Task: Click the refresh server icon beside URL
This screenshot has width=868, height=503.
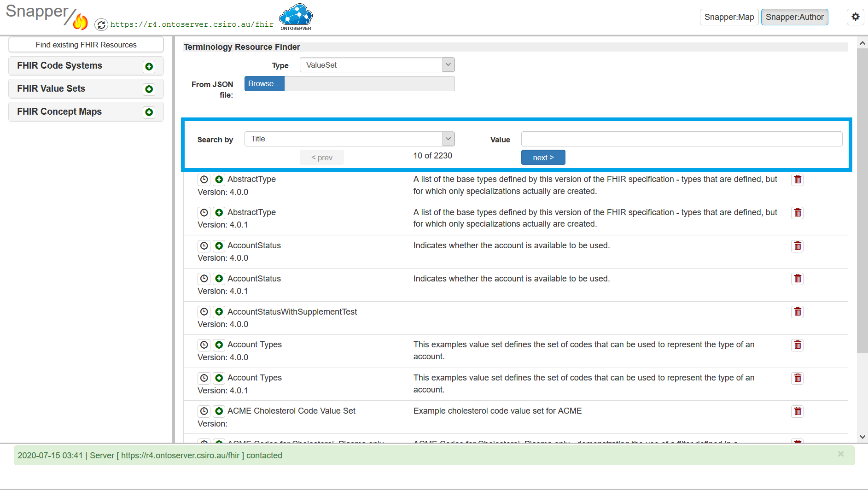Action: point(101,24)
